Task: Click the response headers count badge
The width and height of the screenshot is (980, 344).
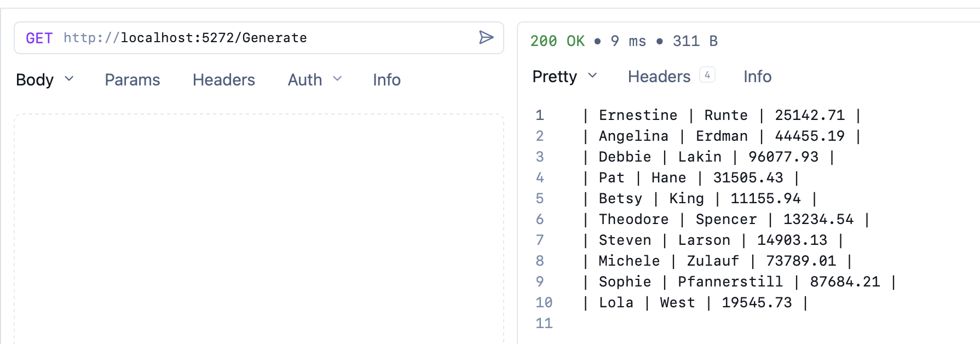Action: (x=707, y=75)
